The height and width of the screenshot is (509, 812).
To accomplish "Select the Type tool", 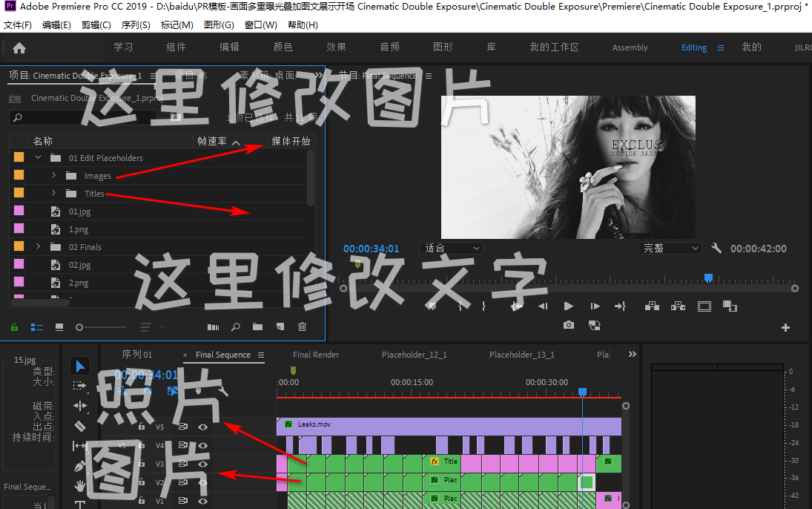I will pos(80,505).
